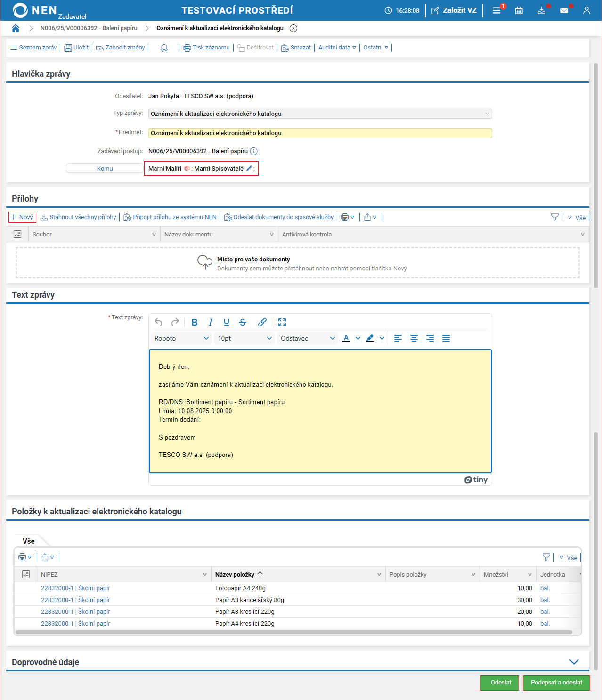602x700 pixels.
Task: Toggle underline formatting in editor
Action: click(227, 322)
